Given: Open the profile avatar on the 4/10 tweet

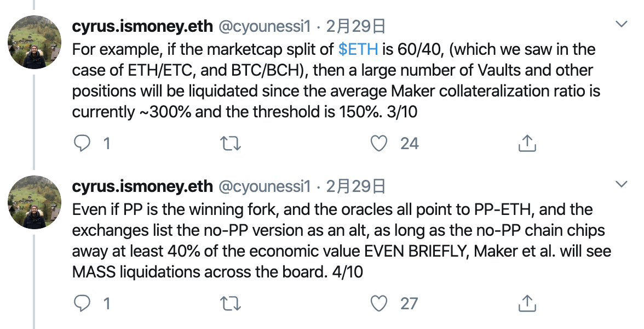Looking at the screenshot, I should point(34,202).
